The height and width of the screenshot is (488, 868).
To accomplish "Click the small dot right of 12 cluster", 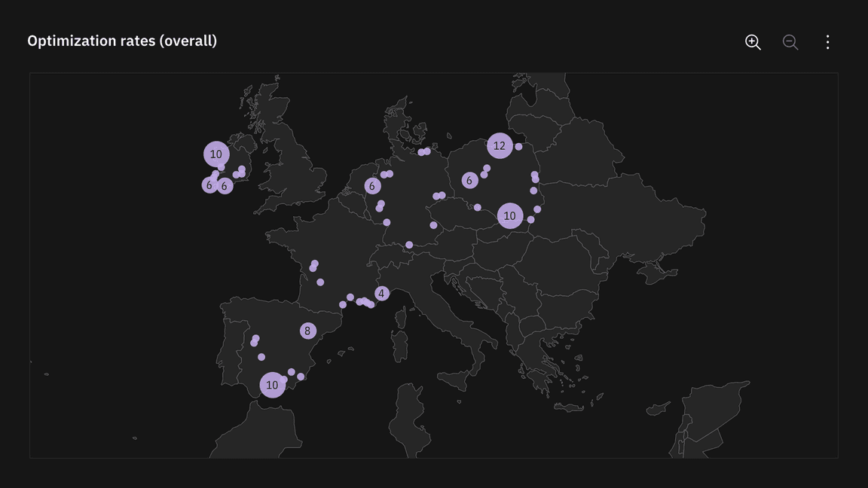I will coord(518,147).
